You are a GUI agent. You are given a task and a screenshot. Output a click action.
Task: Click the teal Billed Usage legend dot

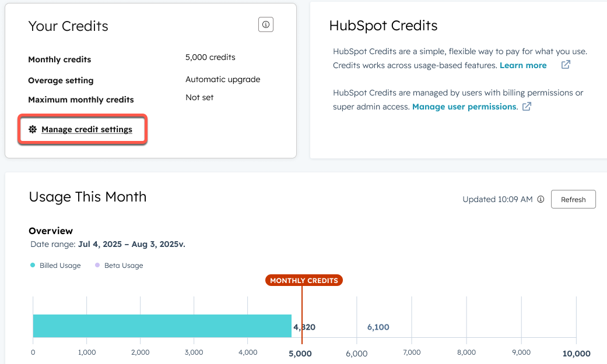coord(33,265)
